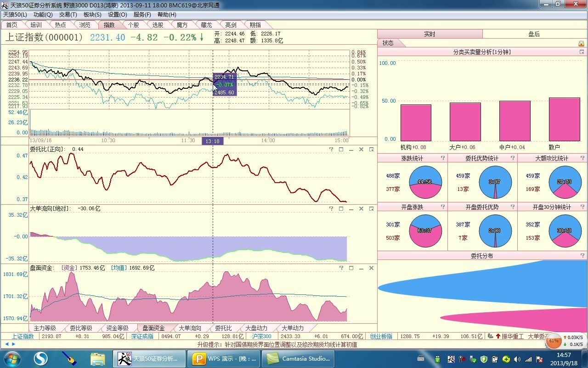Switch to the 魔方 tab
The height and width of the screenshot is (368, 588).
pyautogui.click(x=182, y=25)
